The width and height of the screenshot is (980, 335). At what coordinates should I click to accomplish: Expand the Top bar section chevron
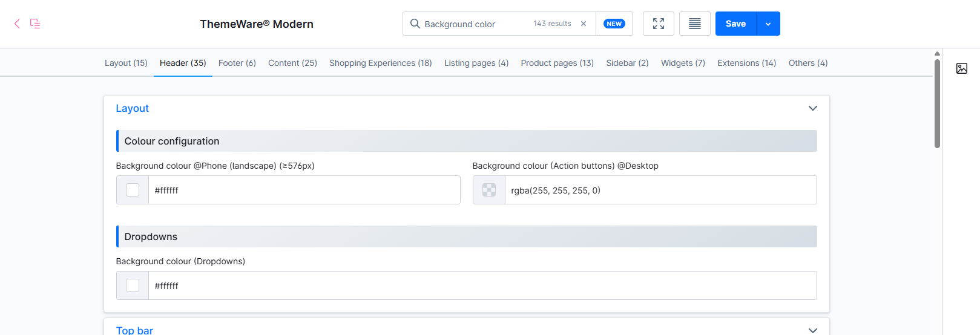tap(813, 330)
